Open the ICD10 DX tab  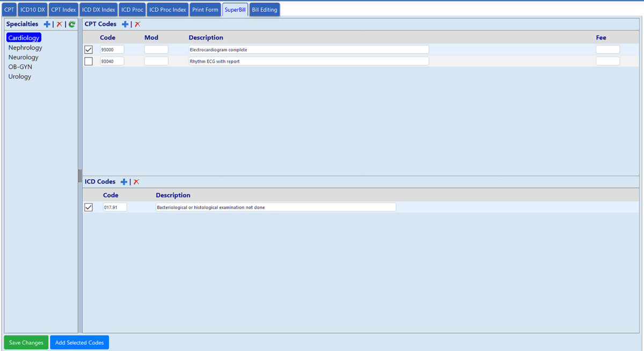tap(33, 10)
